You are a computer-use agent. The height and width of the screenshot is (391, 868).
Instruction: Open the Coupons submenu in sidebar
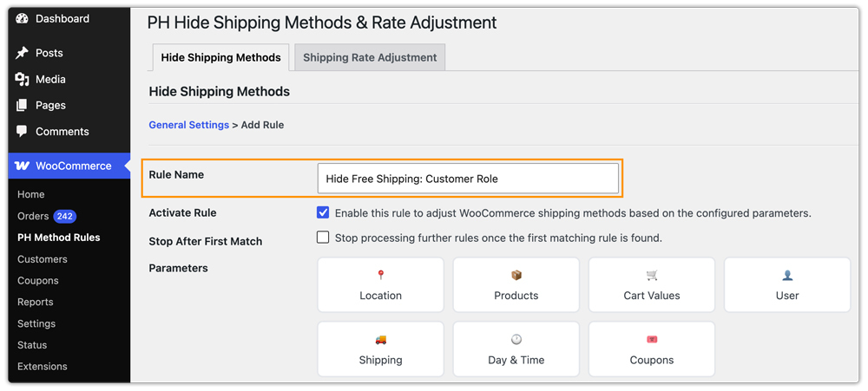click(x=37, y=281)
